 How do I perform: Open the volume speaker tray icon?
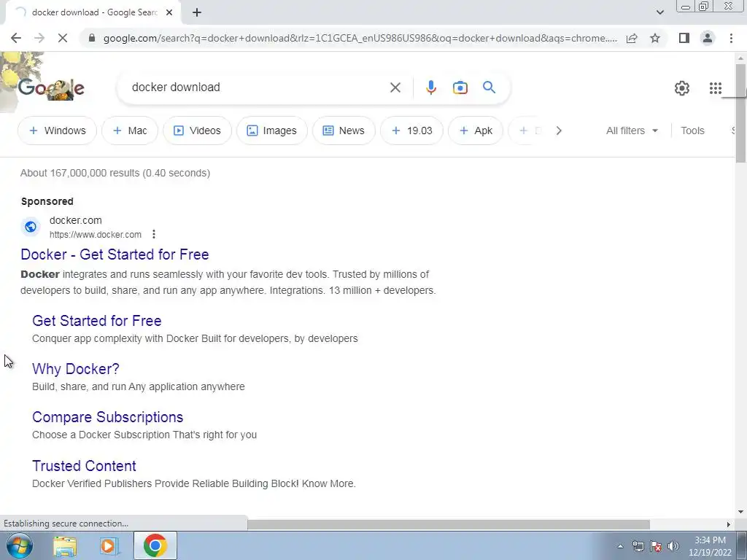tap(673, 546)
